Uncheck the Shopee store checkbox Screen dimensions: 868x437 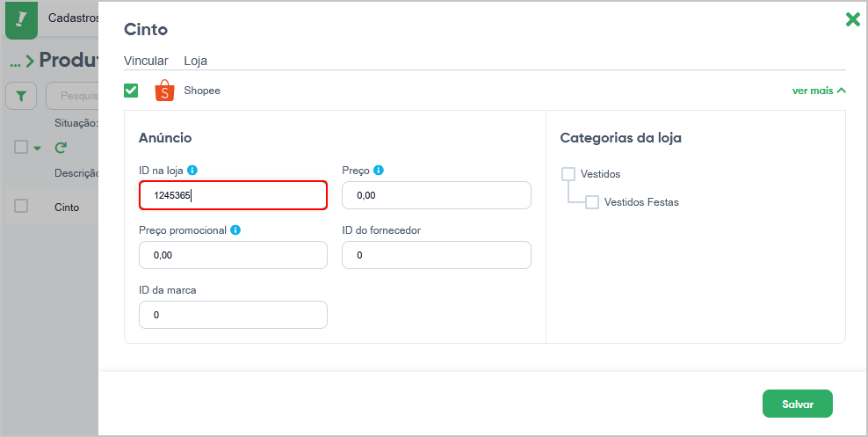coord(131,91)
